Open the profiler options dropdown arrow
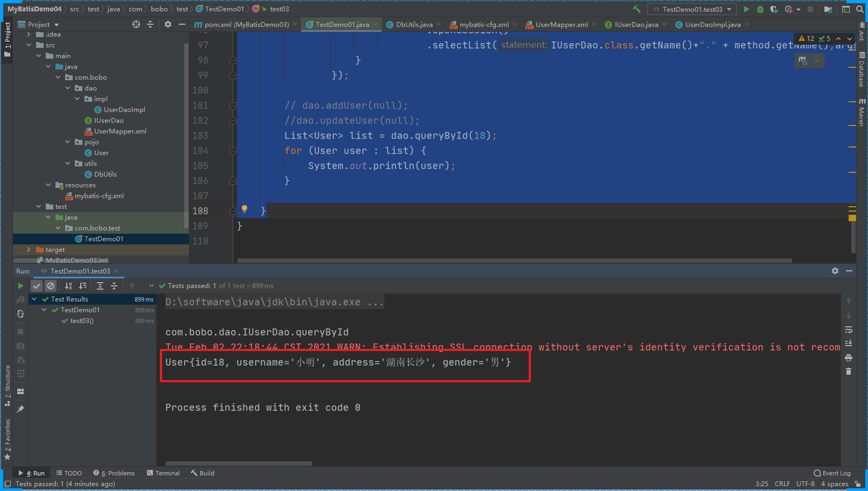Viewport: 868px width, 491px height. coord(798,10)
